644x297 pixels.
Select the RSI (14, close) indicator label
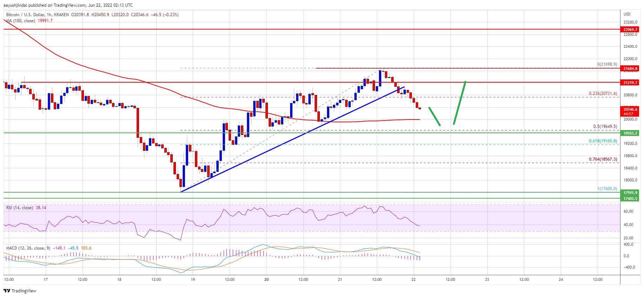pyautogui.click(x=20, y=208)
